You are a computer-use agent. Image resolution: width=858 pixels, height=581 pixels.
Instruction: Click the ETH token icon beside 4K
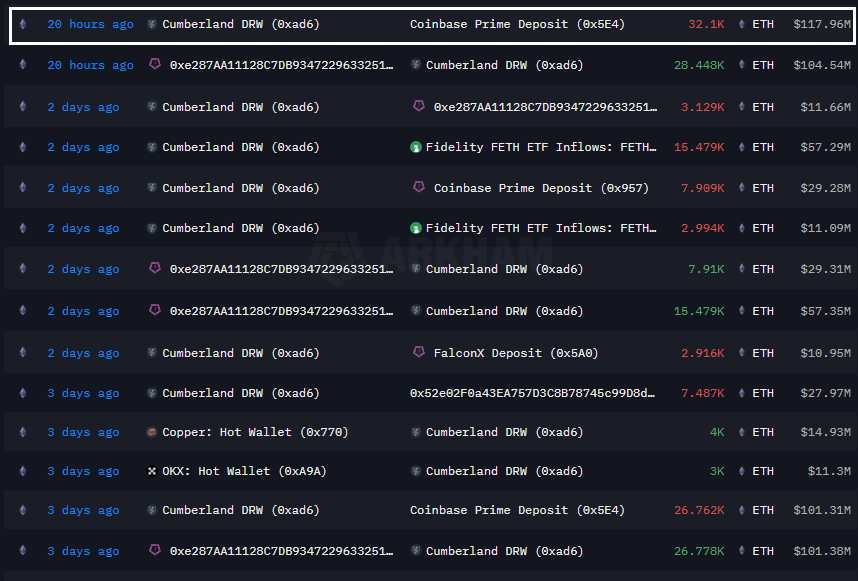741,432
